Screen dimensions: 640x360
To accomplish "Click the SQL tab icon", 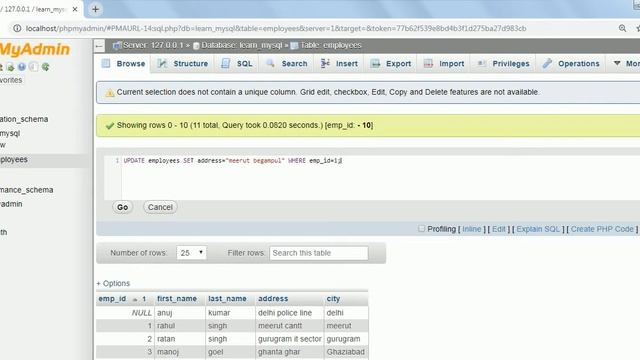I will 225,63.
